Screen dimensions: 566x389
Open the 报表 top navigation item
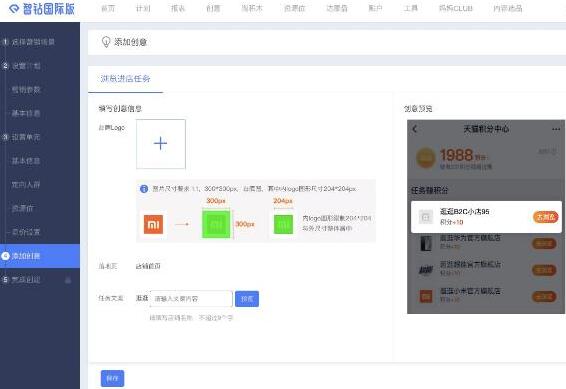[178, 8]
